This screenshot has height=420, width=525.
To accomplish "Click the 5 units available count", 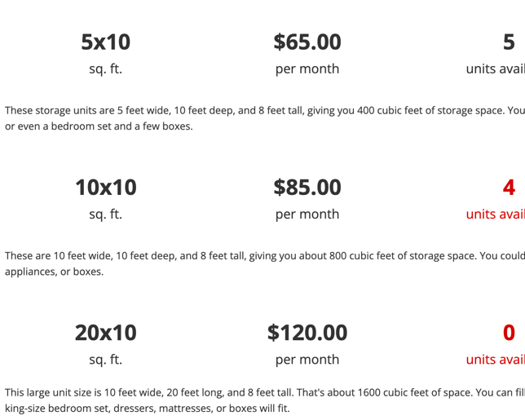I will click(x=509, y=42).
